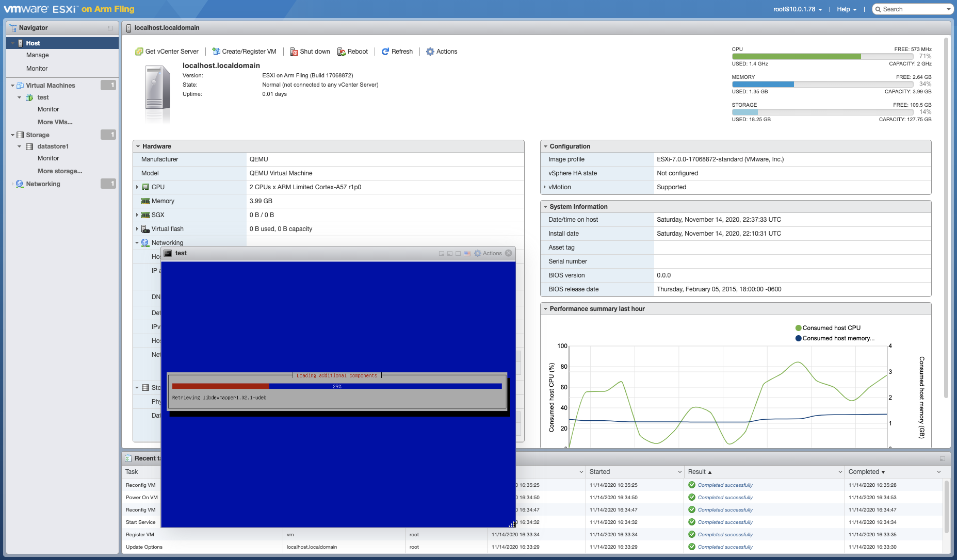Click the Get vCenter Server icon
The height and width of the screenshot is (560, 957).
click(139, 52)
